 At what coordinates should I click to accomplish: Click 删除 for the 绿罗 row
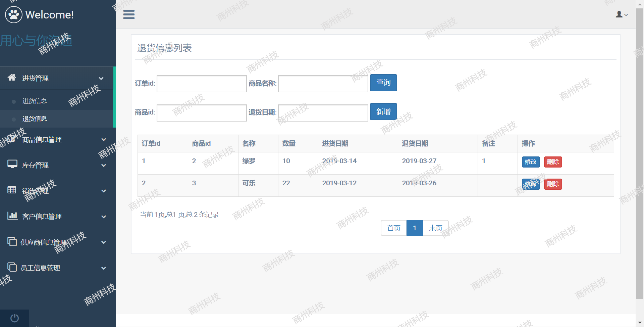coord(553,162)
